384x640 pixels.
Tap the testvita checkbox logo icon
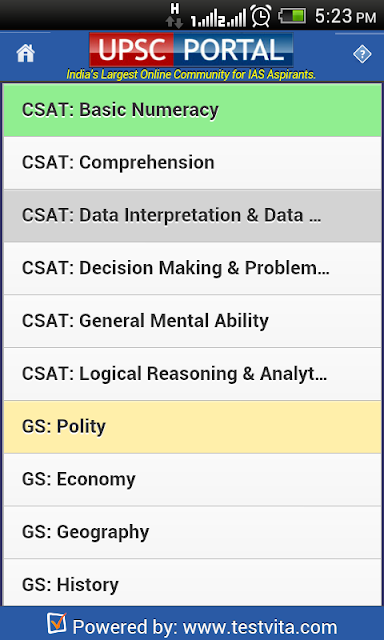click(x=56, y=623)
